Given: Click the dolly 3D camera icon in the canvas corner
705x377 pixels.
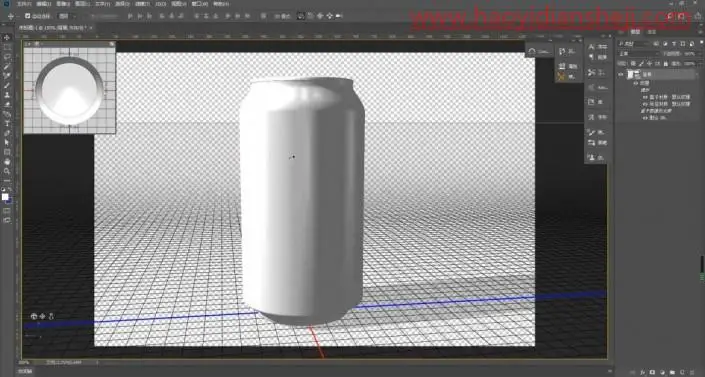Looking at the screenshot, I should point(51,316).
